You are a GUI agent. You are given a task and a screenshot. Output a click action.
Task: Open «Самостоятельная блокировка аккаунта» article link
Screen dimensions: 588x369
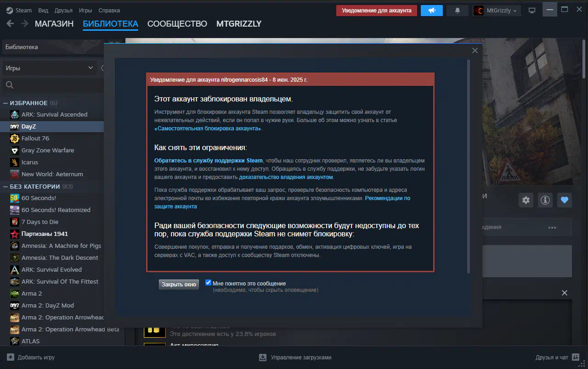208,129
